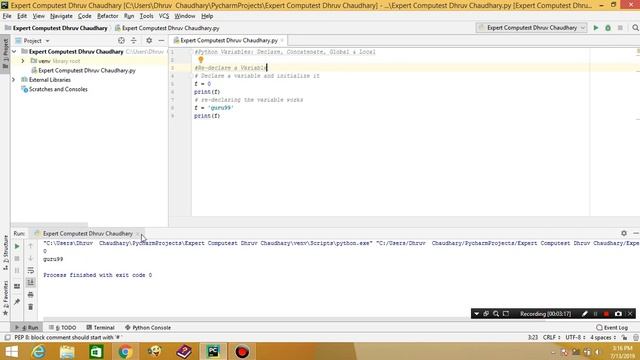Click the down-the-stack-trace arrow
640x360 pixels.
pos(31,258)
